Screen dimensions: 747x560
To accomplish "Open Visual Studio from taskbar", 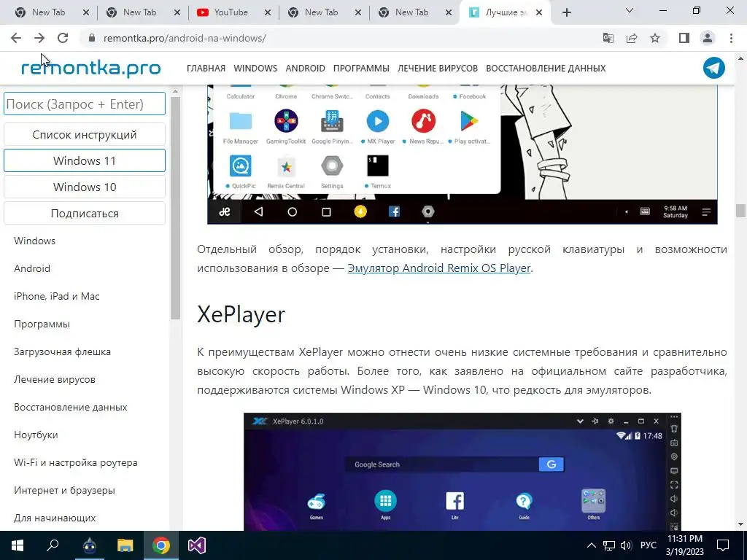I will pyautogui.click(x=196, y=545).
